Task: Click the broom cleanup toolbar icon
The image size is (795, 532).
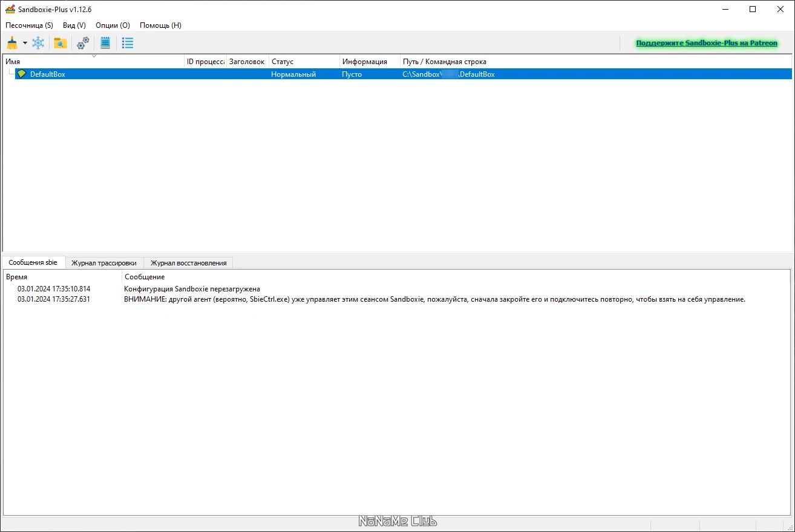Action: [x=12, y=43]
